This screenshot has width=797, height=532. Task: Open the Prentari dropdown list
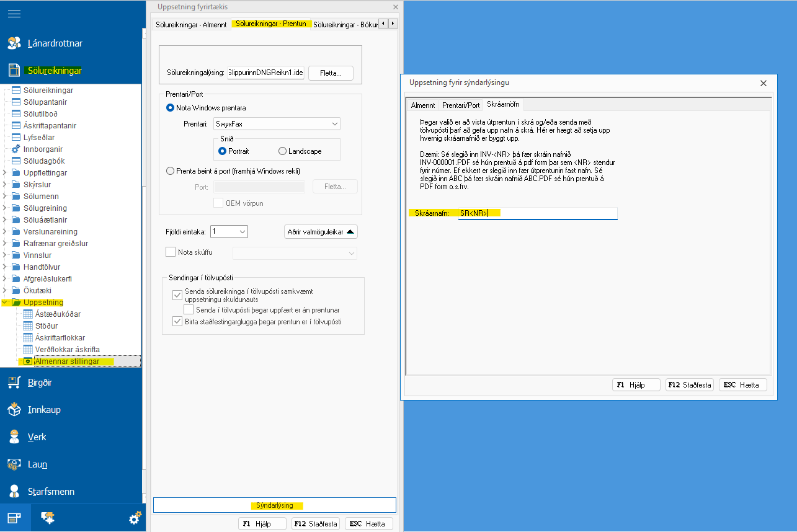(x=335, y=124)
